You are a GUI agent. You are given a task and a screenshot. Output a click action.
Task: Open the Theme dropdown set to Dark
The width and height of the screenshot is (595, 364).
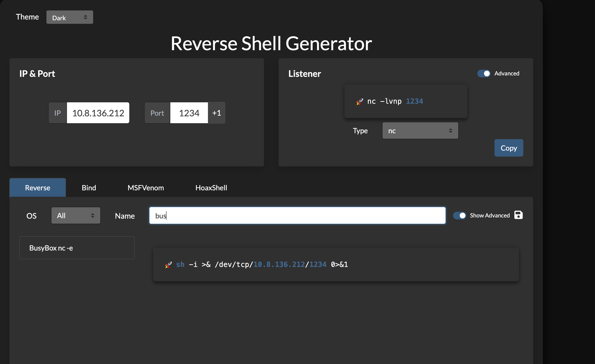[70, 17]
